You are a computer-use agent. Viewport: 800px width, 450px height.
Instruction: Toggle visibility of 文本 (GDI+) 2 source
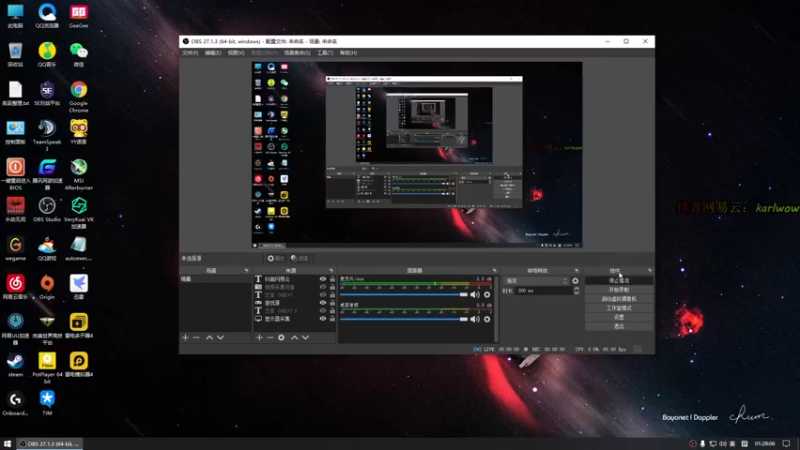click(x=322, y=311)
